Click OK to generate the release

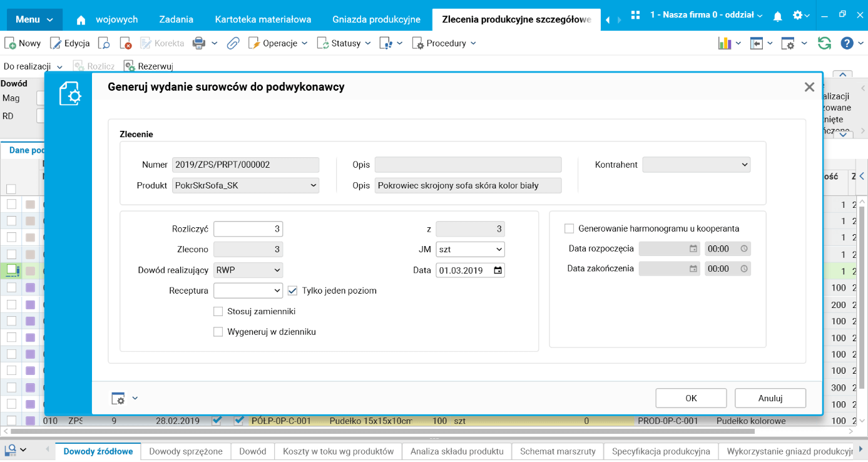pos(691,398)
